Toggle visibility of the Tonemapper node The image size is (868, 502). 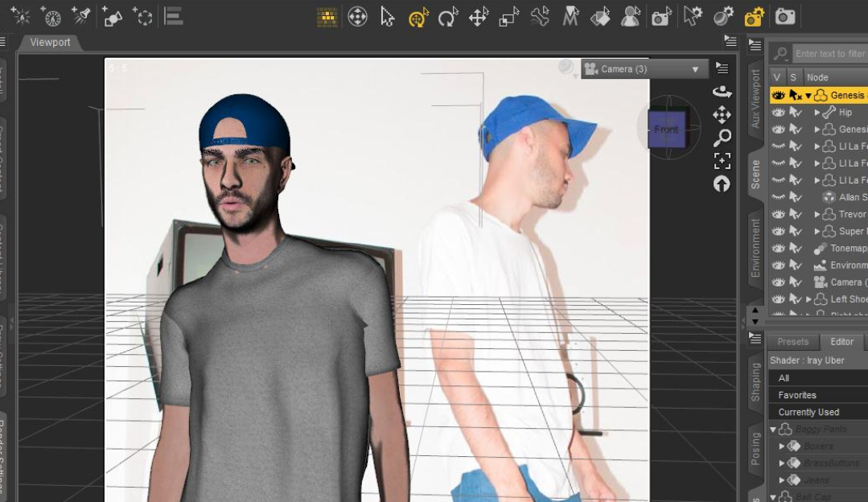pyautogui.click(x=778, y=249)
